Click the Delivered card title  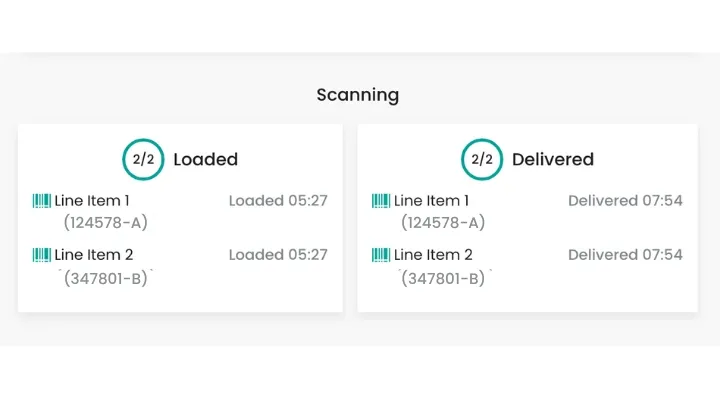point(552,159)
